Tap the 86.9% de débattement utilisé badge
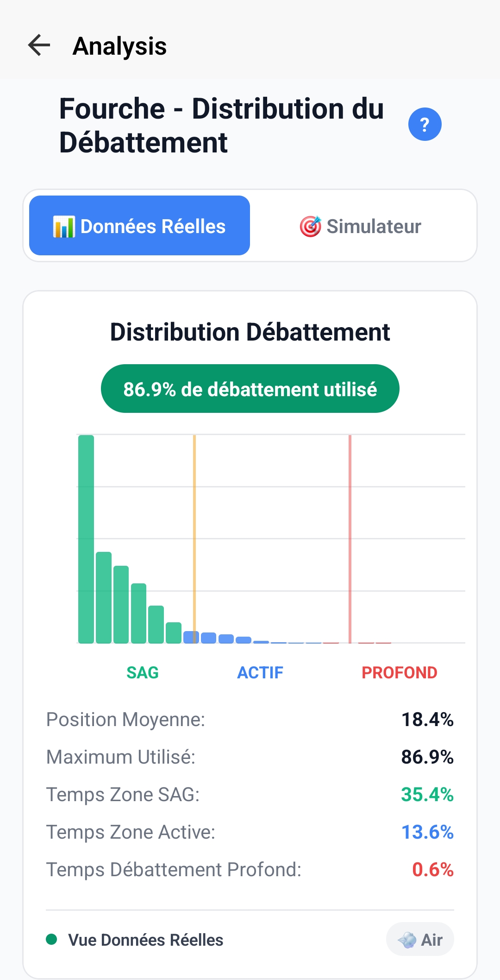The height and width of the screenshot is (980, 500). coord(250,389)
